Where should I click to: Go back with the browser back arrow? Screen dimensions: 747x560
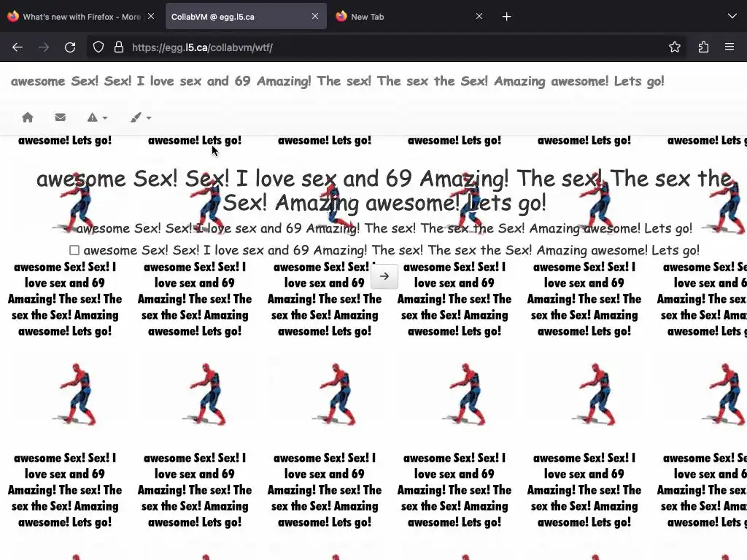tap(18, 47)
